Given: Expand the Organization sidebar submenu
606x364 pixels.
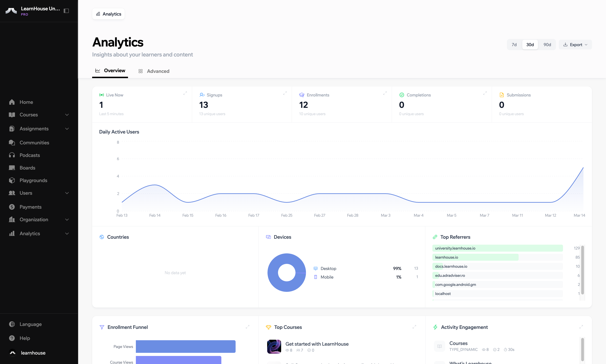Looking at the screenshot, I should pos(67,219).
